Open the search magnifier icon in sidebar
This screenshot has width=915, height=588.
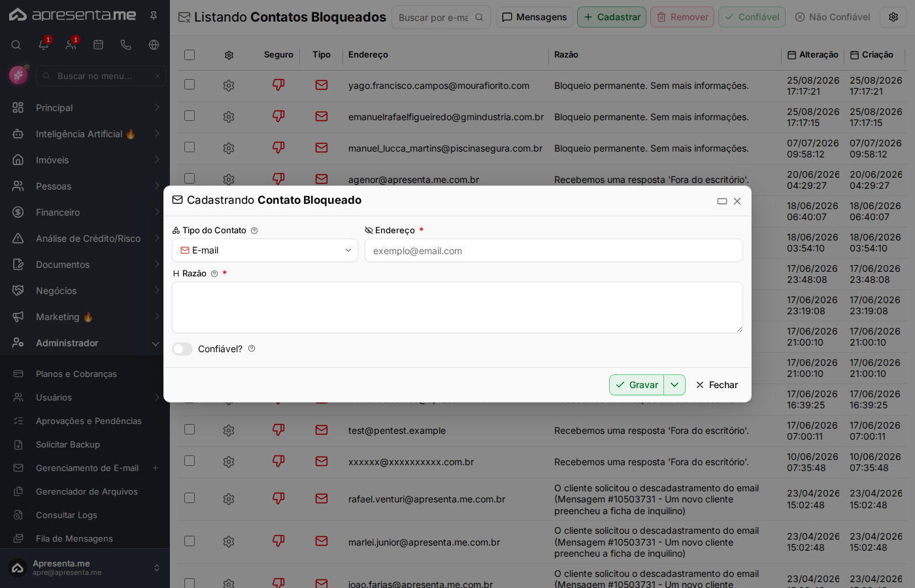16,44
